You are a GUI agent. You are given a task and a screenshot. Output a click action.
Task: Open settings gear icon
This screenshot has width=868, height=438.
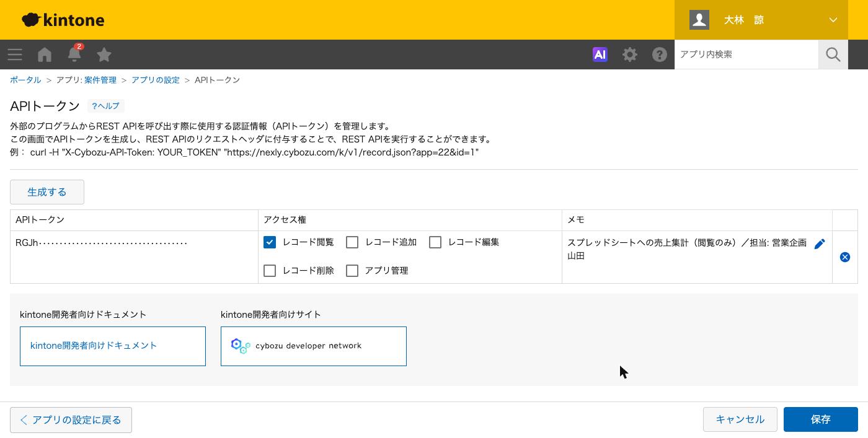click(630, 55)
